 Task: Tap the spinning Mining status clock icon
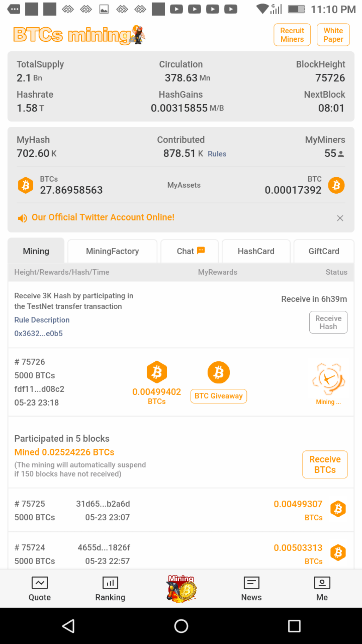pyautogui.click(x=328, y=379)
